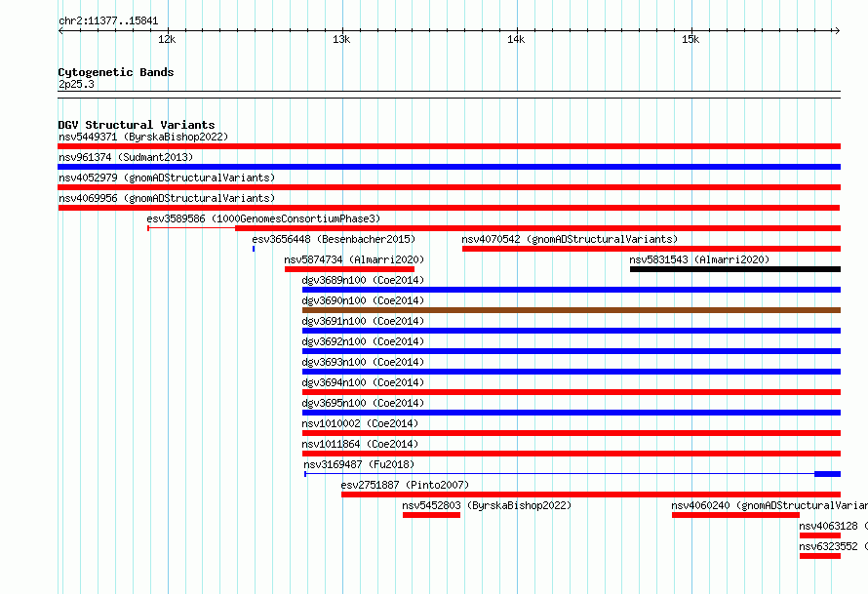Open dgv3690n100 (Coe2014) label
Viewport: 868px width, 594px height.
[363, 300]
